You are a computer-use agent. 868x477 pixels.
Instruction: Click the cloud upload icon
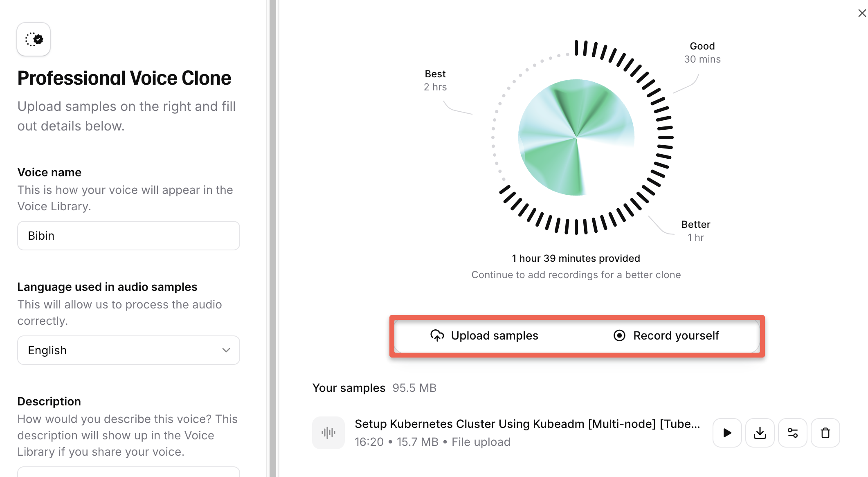coord(437,335)
